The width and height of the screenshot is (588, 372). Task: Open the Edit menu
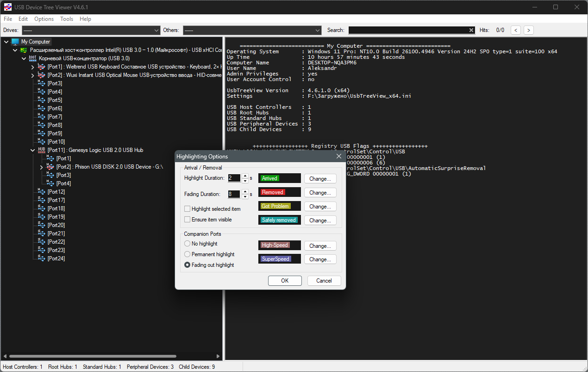[x=23, y=19]
